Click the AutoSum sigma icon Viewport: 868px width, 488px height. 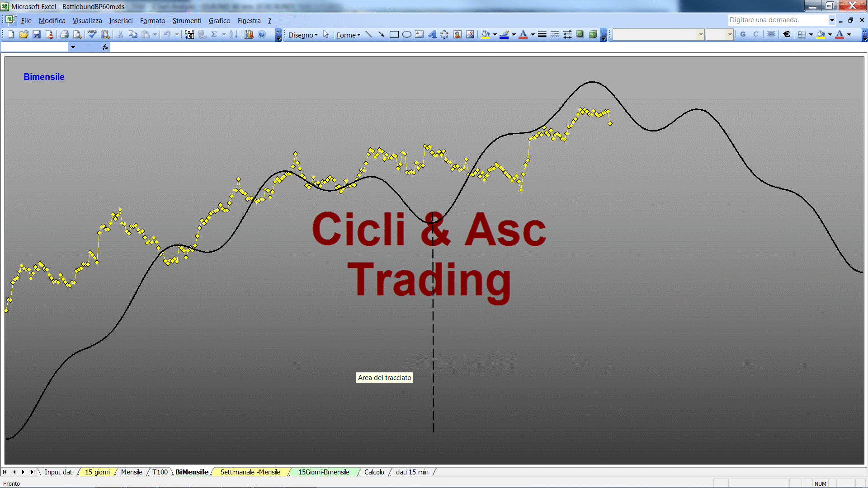coord(214,34)
